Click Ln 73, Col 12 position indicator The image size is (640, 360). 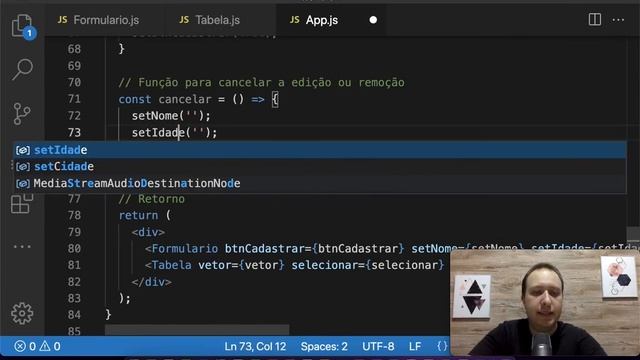click(x=255, y=347)
